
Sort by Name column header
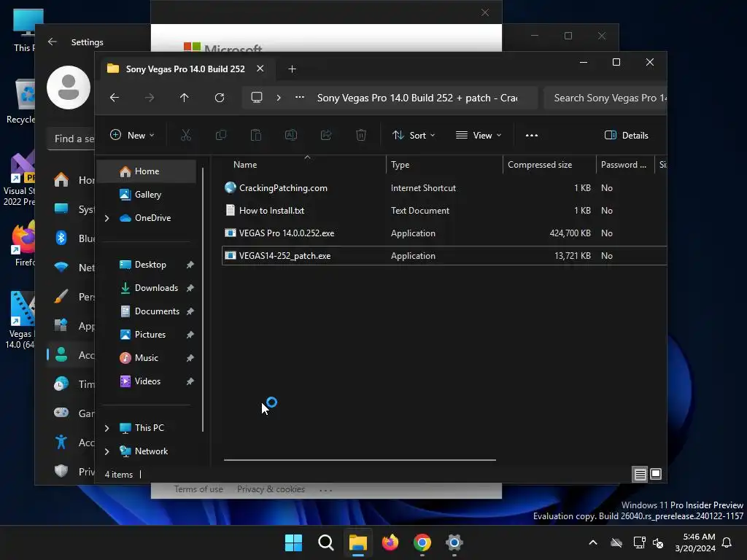pyautogui.click(x=305, y=165)
